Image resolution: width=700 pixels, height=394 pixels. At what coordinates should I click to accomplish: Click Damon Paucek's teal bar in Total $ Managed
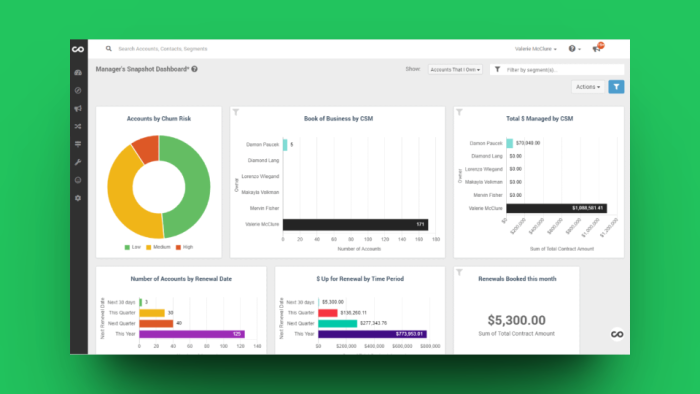[x=510, y=143]
